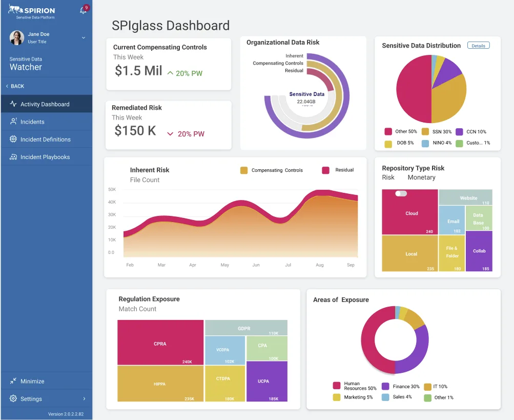514x420 pixels.
Task: Click the Settings gear icon
Action: tap(13, 398)
